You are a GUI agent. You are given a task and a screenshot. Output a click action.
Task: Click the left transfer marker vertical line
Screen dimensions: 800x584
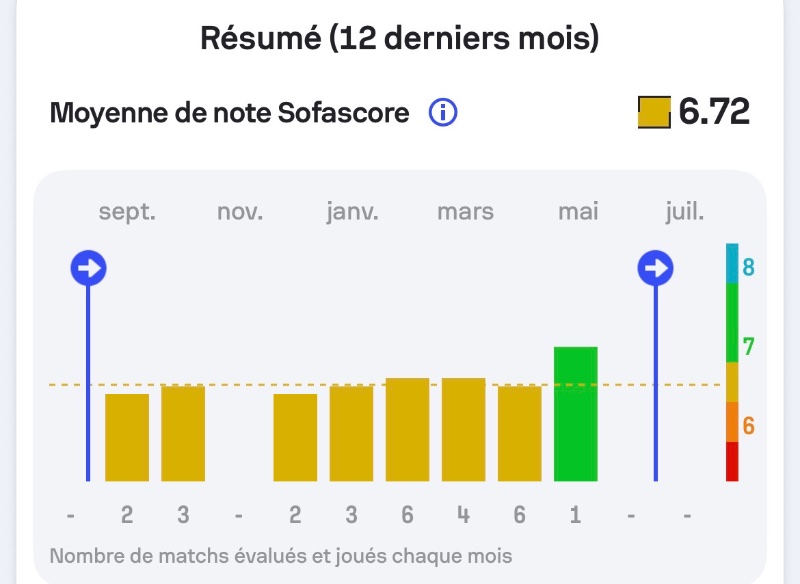(88, 383)
